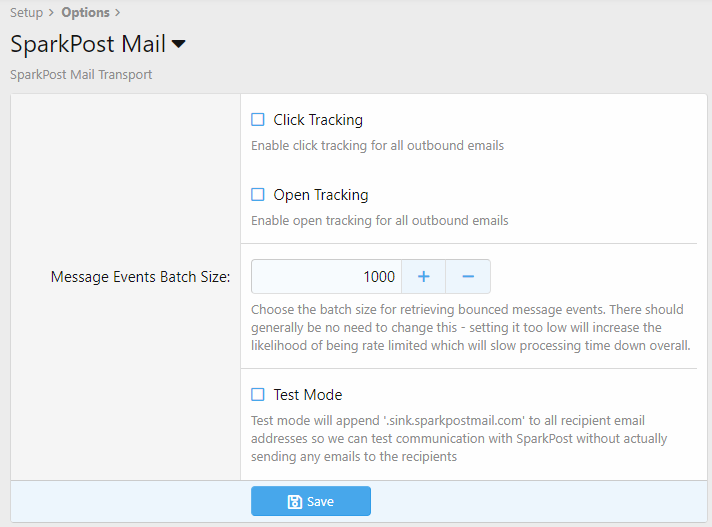Turn on the Test Mode checkbox

(x=258, y=395)
